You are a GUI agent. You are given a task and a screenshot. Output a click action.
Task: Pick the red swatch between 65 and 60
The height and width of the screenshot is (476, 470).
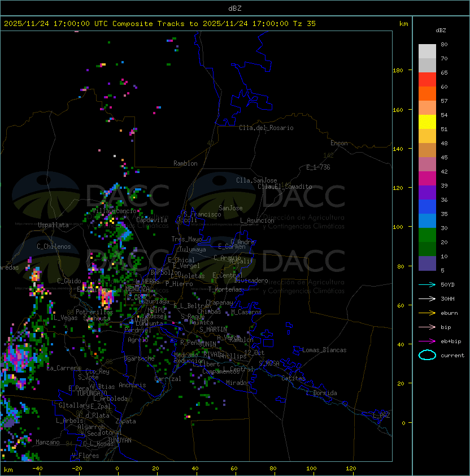tap(427, 80)
